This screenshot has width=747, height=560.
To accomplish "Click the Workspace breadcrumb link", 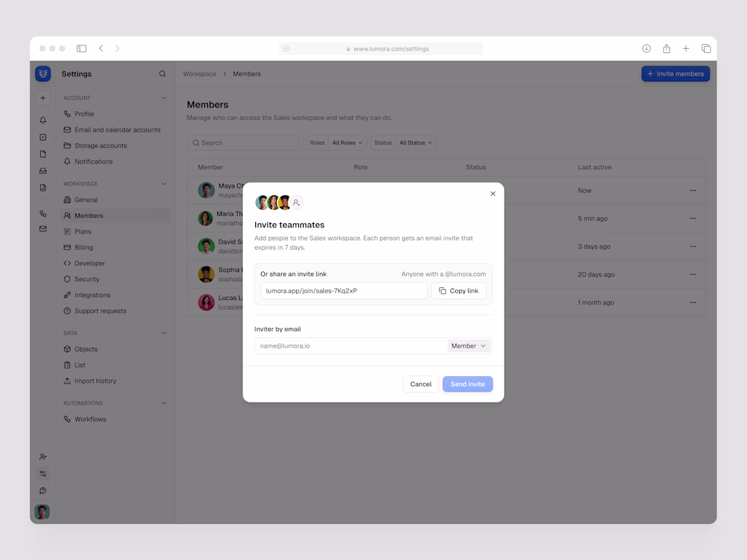I will (x=200, y=74).
